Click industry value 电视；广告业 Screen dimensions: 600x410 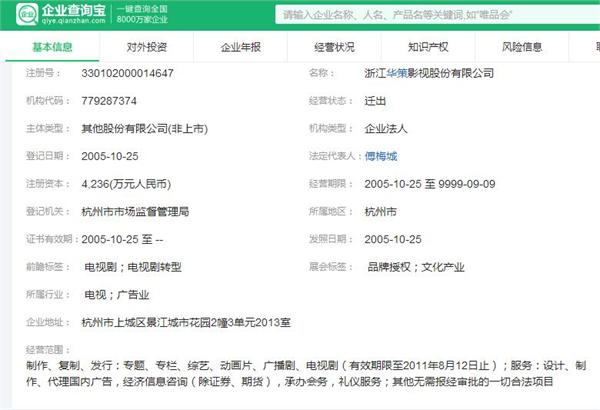pos(117,295)
